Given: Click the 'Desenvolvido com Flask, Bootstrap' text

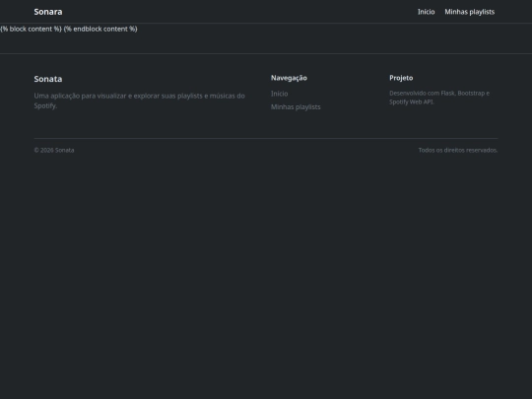Looking at the screenshot, I should point(439,98).
